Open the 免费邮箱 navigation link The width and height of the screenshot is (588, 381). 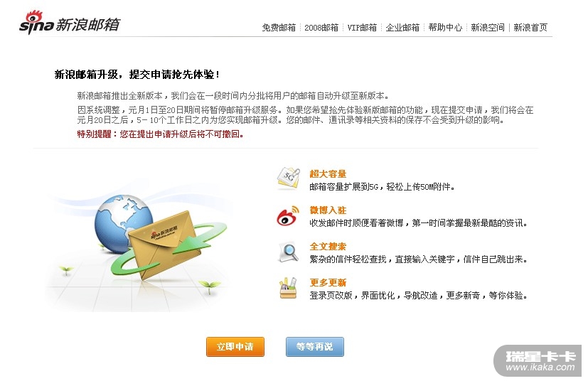click(279, 28)
